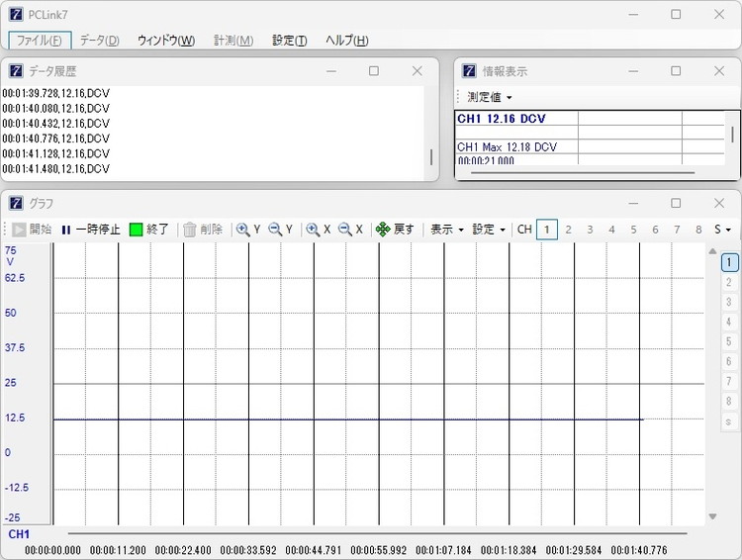This screenshot has height=560, width=742.
Task: Open the ファイル(F) menu
Action: [40, 41]
